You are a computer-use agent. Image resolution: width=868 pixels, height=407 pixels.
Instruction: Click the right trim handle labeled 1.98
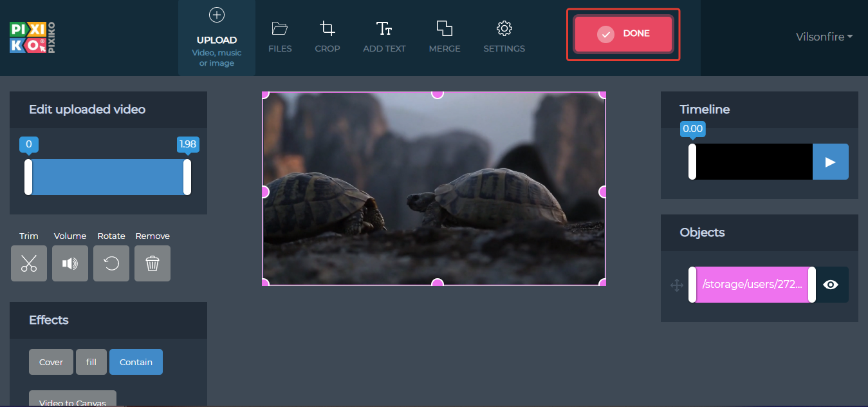187,177
